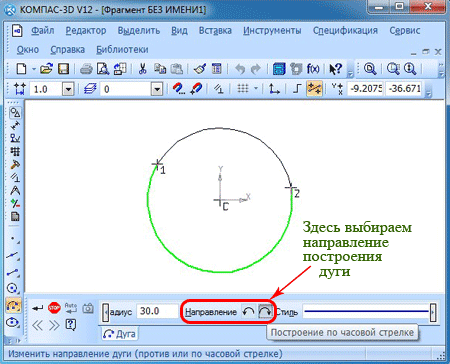450x364 pixels.
Task: Open the Файл menu
Action: pos(43,31)
